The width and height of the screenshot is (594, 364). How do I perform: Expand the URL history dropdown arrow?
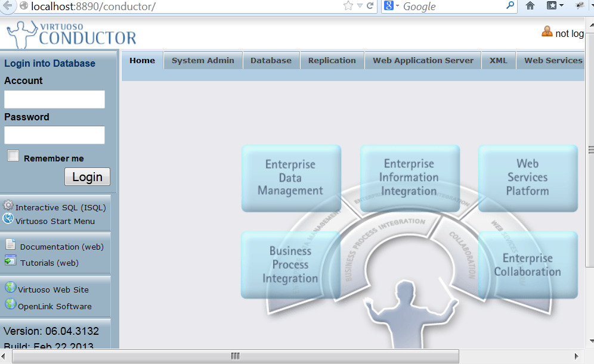pyautogui.click(x=360, y=6)
